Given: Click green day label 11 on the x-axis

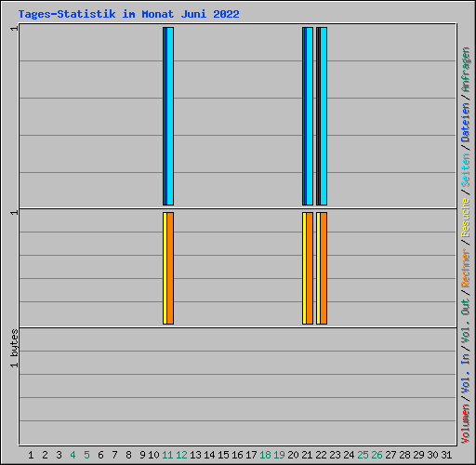Looking at the screenshot, I should [167, 455].
